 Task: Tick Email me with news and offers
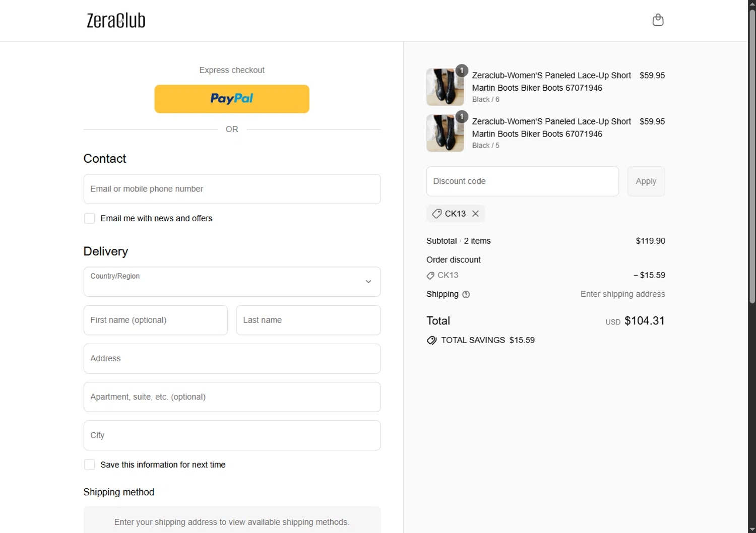point(90,218)
